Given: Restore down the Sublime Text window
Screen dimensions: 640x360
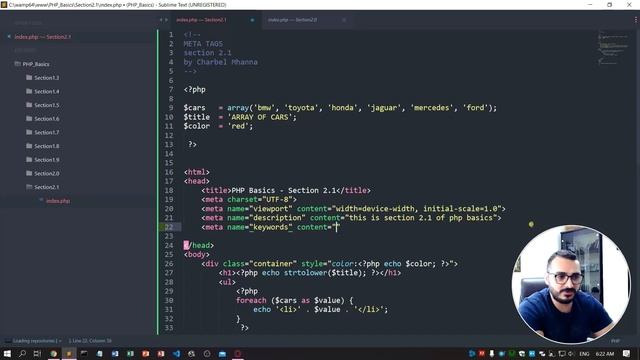Looking at the screenshot, I should click(609, 4).
